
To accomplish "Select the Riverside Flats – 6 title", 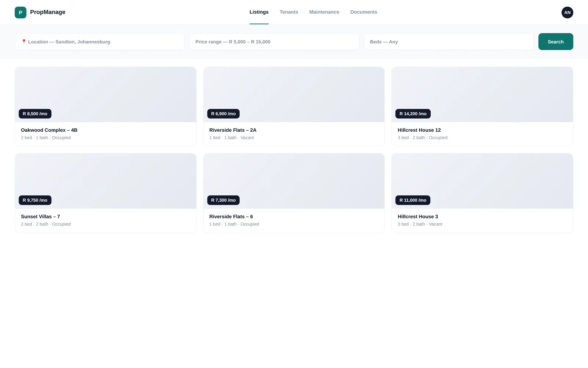I will pos(231,216).
